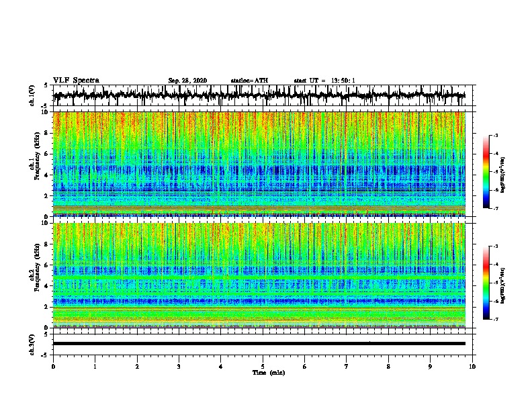Click time axis tick label "0"
The width and height of the screenshot is (532, 411).
point(53,367)
